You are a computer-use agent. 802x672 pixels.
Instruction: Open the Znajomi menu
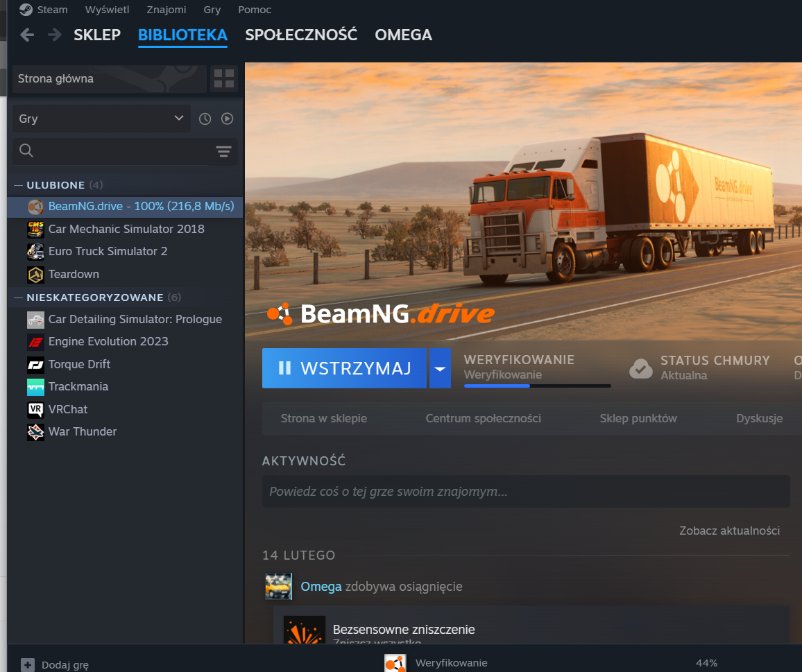(167, 10)
